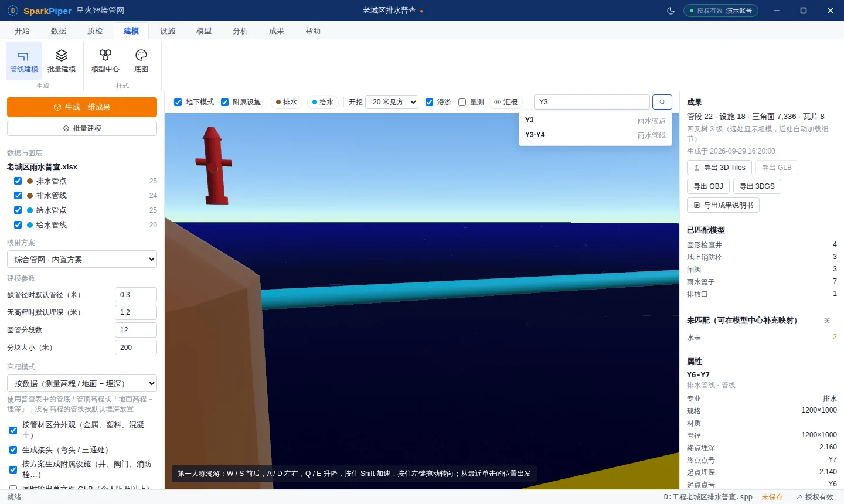844x504 pixels.
Task: Switch to the 开始 tab
Action: pyautogui.click(x=22, y=30)
